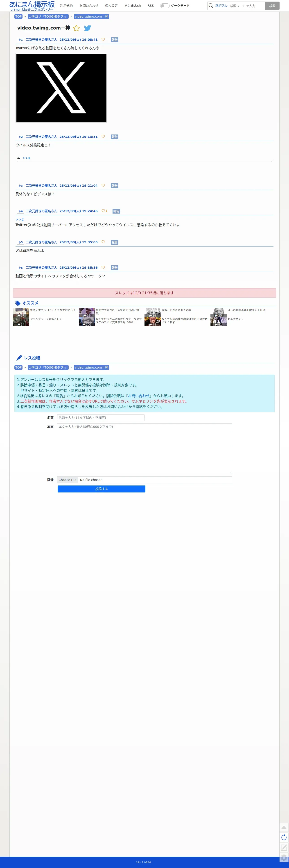This screenshot has height=868, width=289.
Task: Like post 2 with heart icon
Action: click(x=103, y=137)
